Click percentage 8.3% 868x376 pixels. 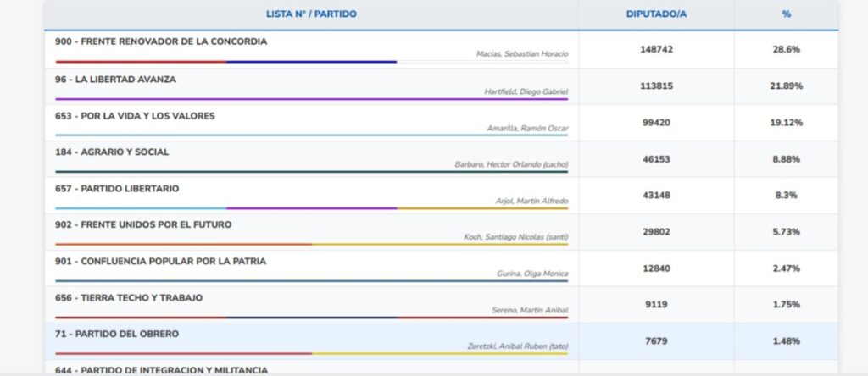786,195
